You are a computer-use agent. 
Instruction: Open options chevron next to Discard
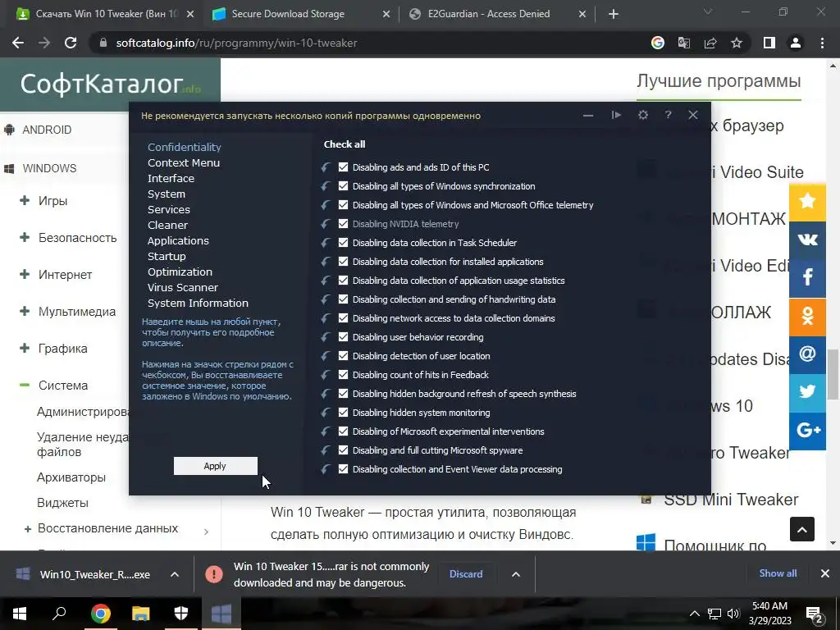tap(516, 574)
